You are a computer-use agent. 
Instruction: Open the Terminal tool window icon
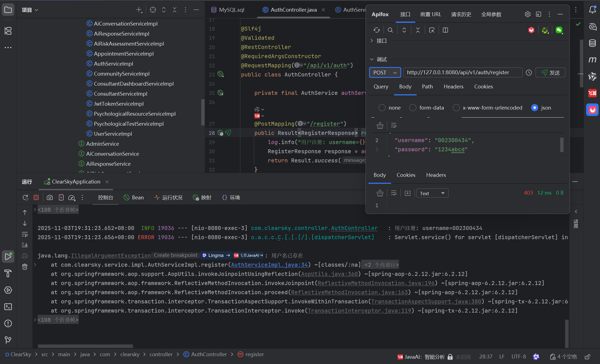pos(8,307)
